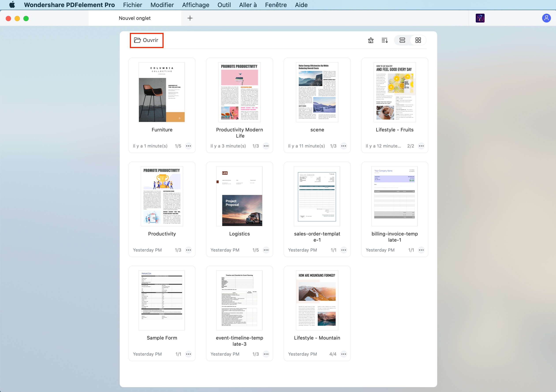Open the Logistics PDF document
The height and width of the screenshot is (392, 556).
click(x=240, y=196)
